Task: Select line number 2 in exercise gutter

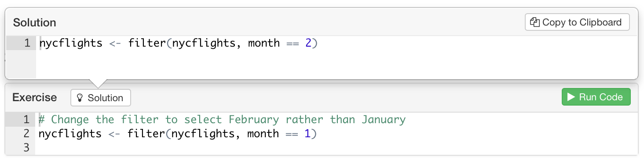Action: 26,133
